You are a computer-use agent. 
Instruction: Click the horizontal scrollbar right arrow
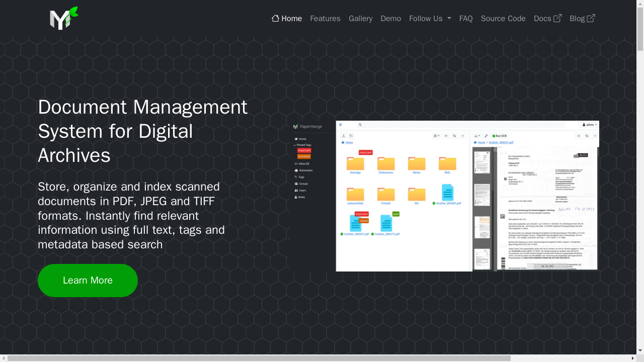click(x=632, y=358)
